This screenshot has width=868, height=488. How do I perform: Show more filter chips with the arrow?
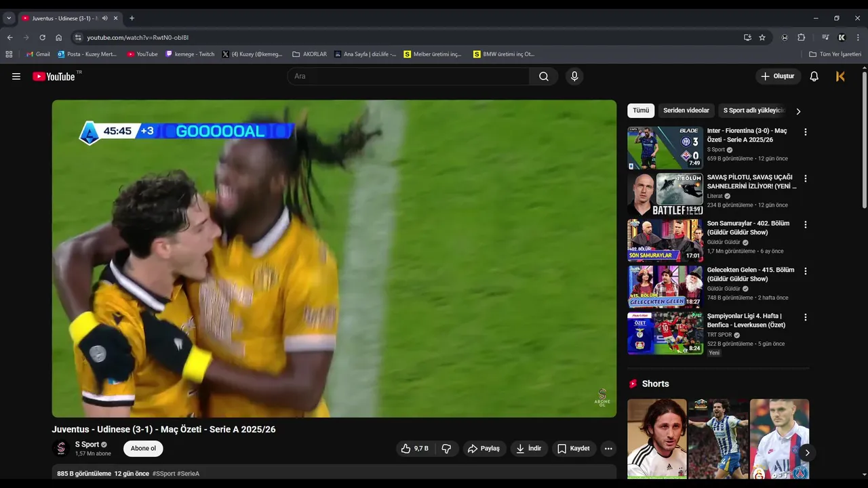(x=798, y=111)
